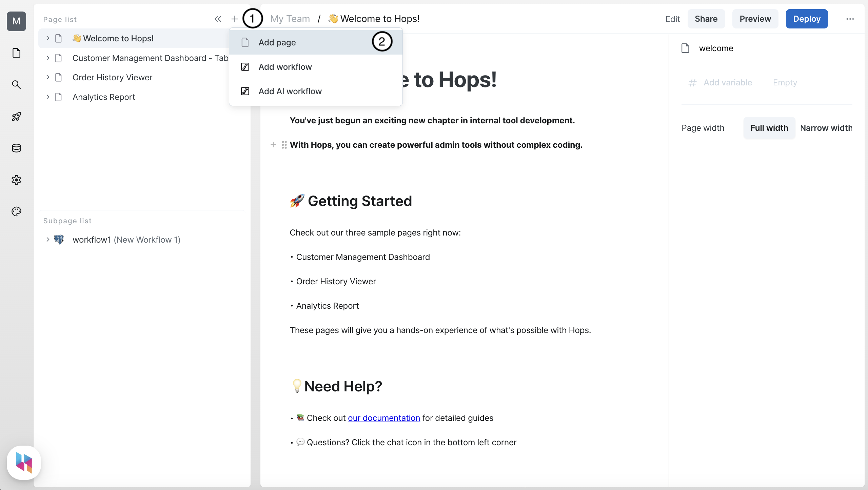This screenshot has height=490, width=868.
Task: Click the hash icon next to Add variable
Action: pyautogui.click(x=692, y=83)
